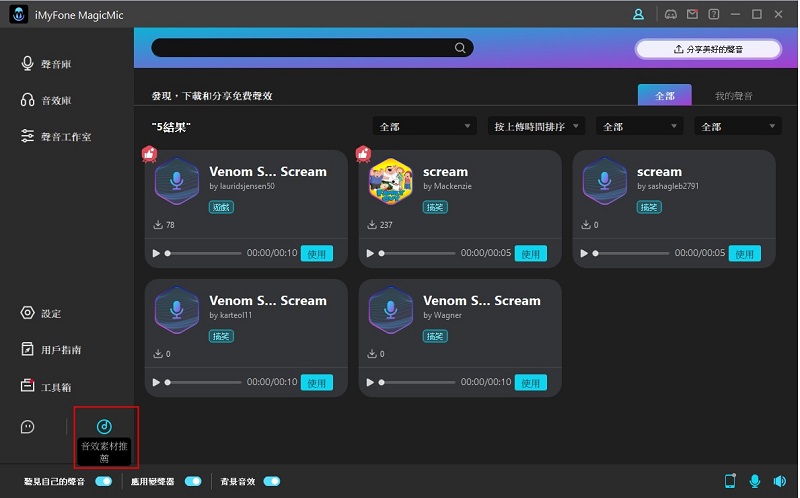Click microphone thumbnail of Venom Scream by Wagner
Viewport: 800px width, 498px height.
point(391,311)
